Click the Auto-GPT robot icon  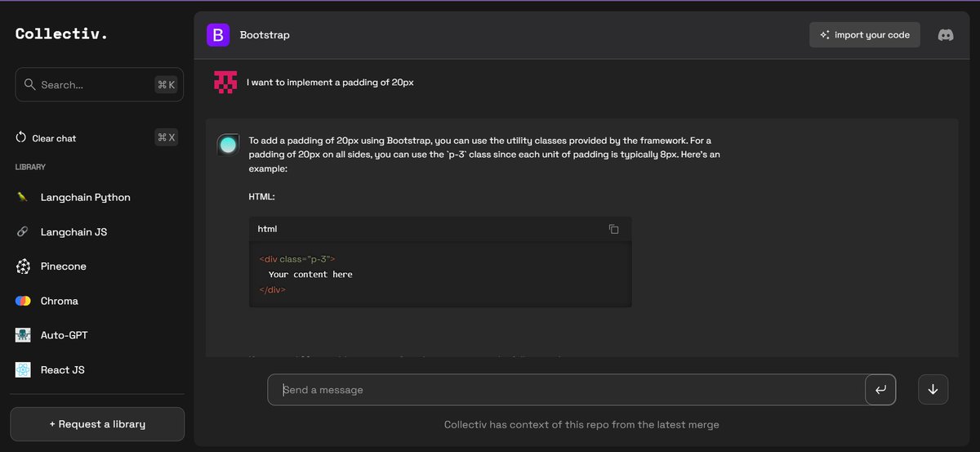click(23, 335)
